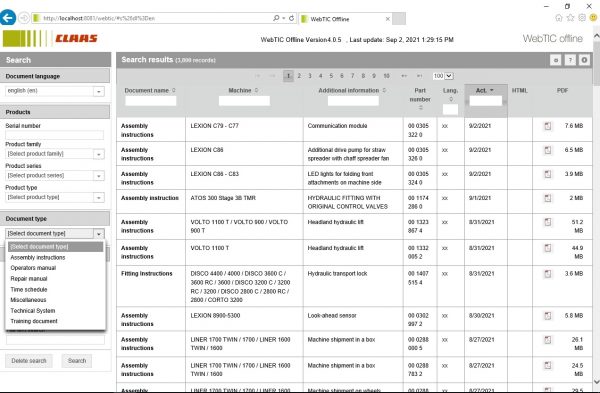The image size is (600, 393).
Task: Open PDF for LEXION C86 straw spreader pump
Action: pyautogui.click(x=548, y=150)
